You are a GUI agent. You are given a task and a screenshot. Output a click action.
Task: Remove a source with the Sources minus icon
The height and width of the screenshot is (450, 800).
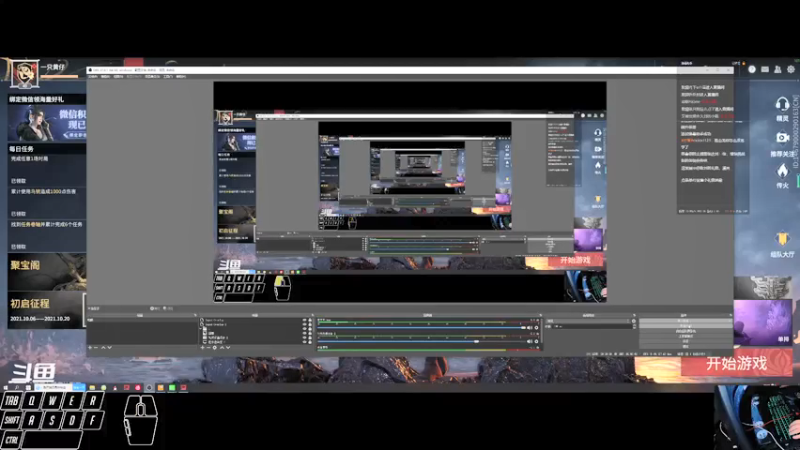click(x=208, y=348)
